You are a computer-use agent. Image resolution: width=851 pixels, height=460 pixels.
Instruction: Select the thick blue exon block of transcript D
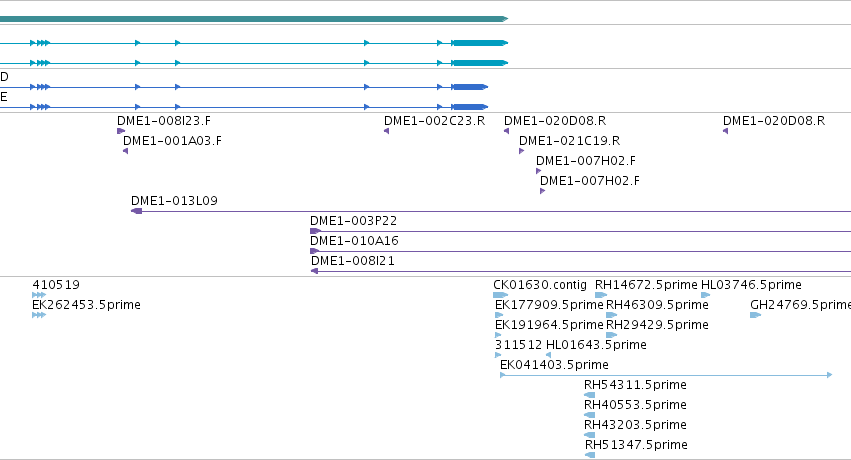(470, 87)
